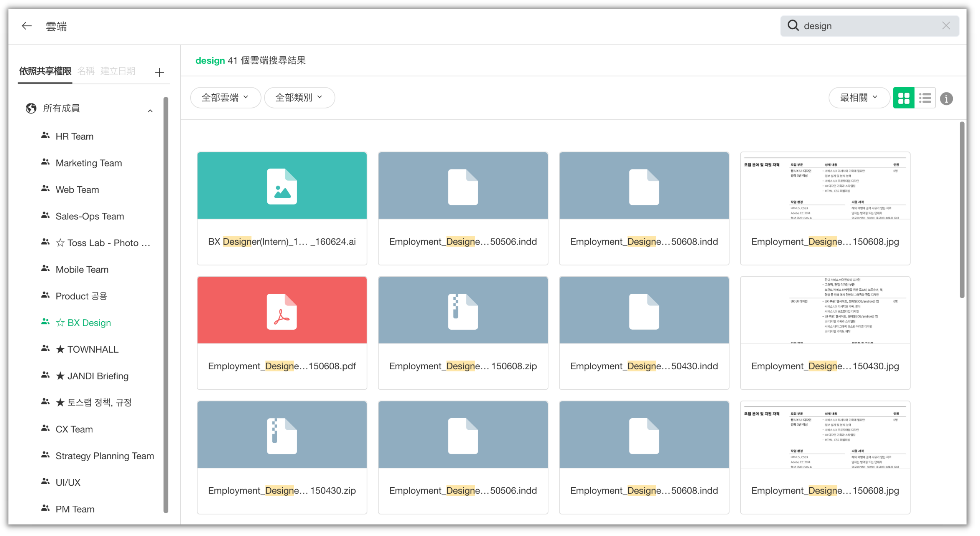This screenshot has height=536, width=980.
Task: Click the plus icon beside sorting tabs
Action: pyautogui.click(x=160, y=72)
